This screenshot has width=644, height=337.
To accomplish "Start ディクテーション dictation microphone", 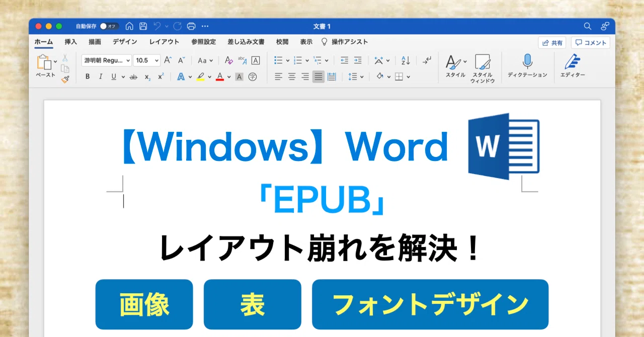I will (x=527, y=66).
